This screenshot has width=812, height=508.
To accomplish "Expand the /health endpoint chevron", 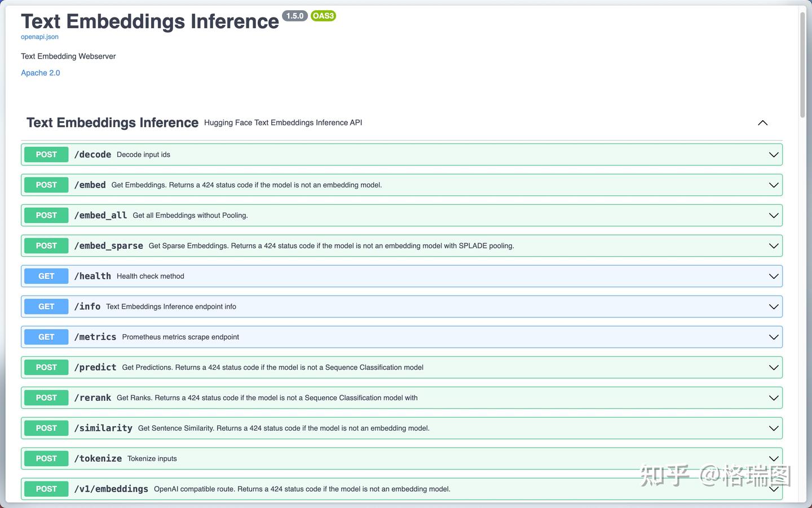I will click(774, 277).
